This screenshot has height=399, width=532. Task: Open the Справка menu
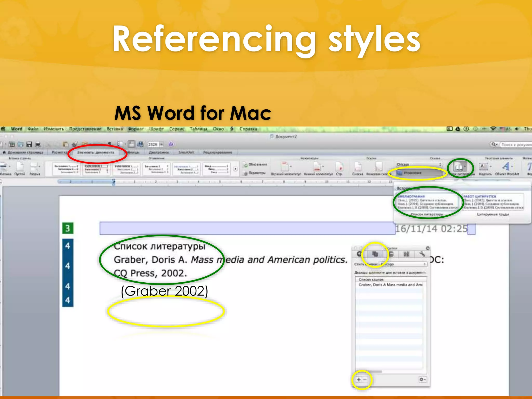(248, 129)
